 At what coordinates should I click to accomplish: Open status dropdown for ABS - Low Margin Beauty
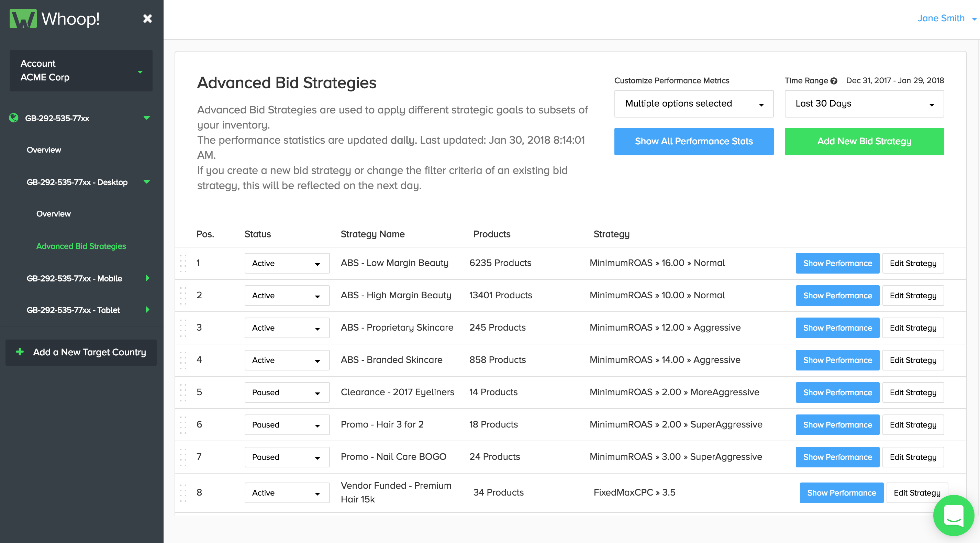pyautogui.click(x=287, y=263)
